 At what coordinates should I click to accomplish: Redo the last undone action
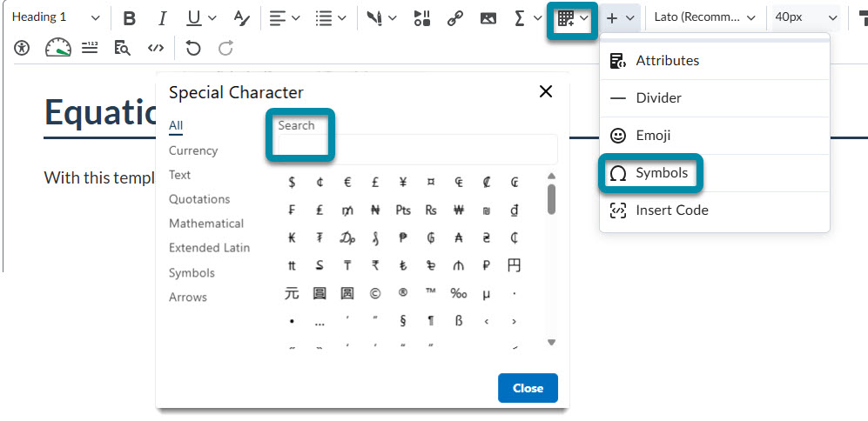(x=225, y=48)
